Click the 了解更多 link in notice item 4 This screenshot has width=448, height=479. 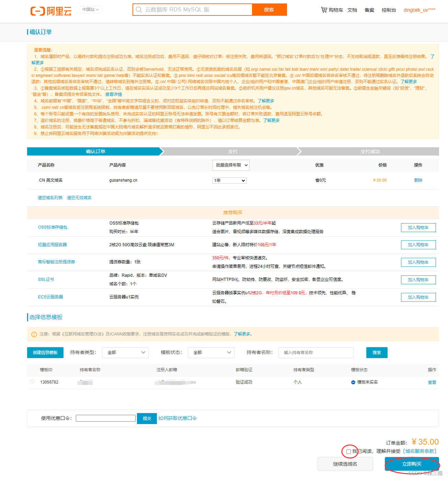click(x=266, y=101)
